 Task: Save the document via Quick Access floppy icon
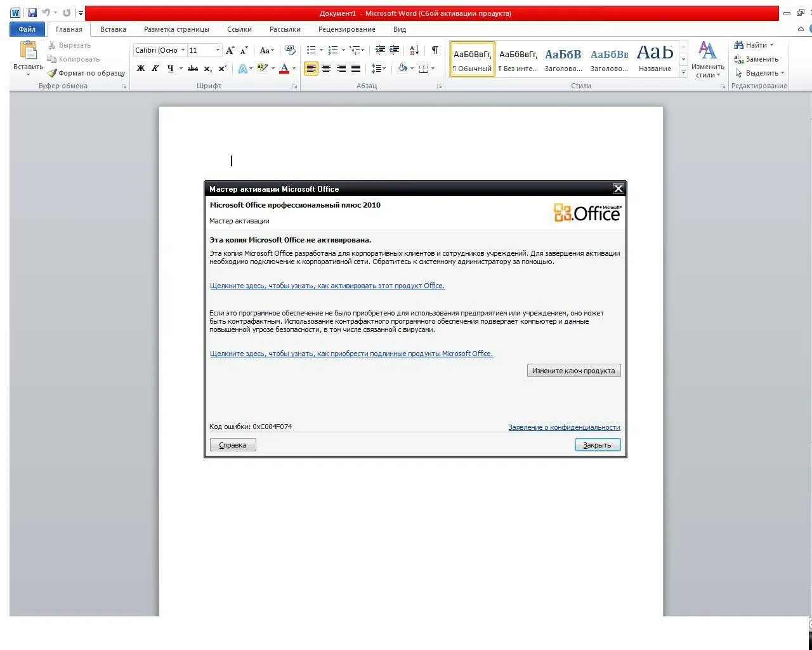pos(32,13)
